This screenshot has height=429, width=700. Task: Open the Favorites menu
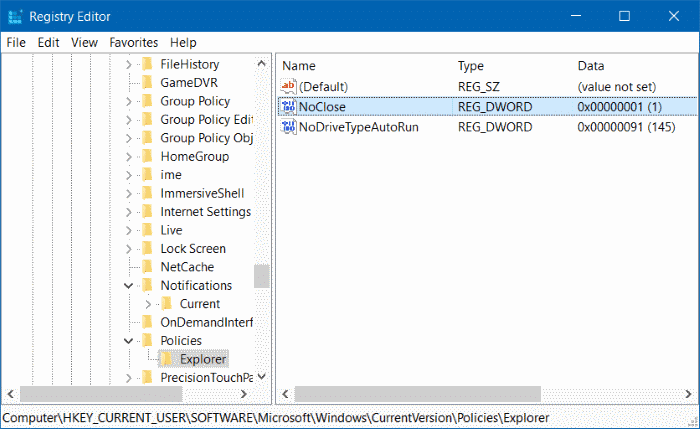point(133,42)
